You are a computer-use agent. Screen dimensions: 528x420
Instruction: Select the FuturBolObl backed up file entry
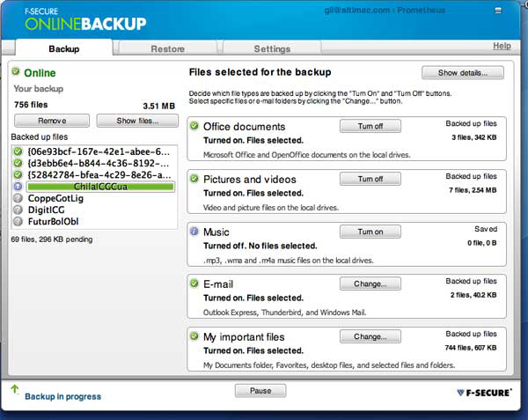(x=53, y=221)
